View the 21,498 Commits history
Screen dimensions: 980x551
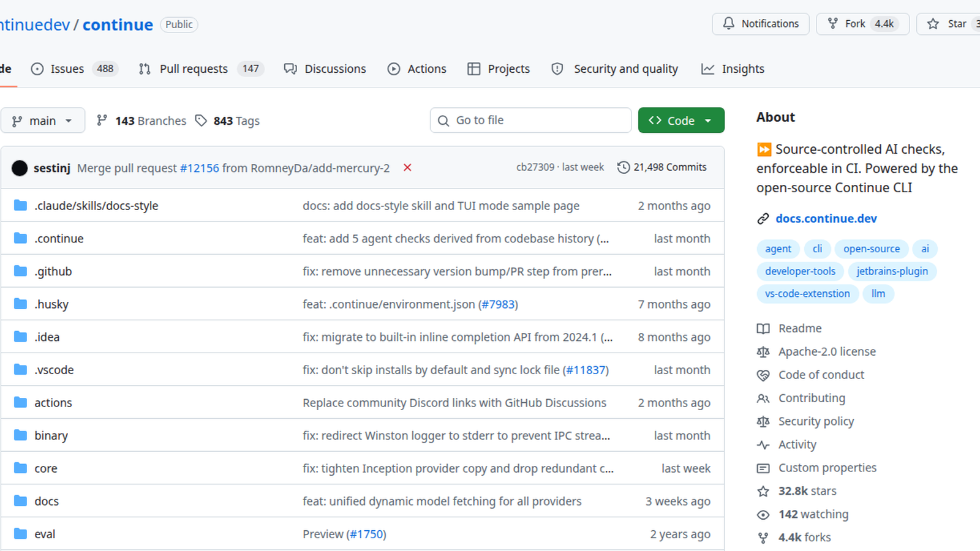[662, 167]
